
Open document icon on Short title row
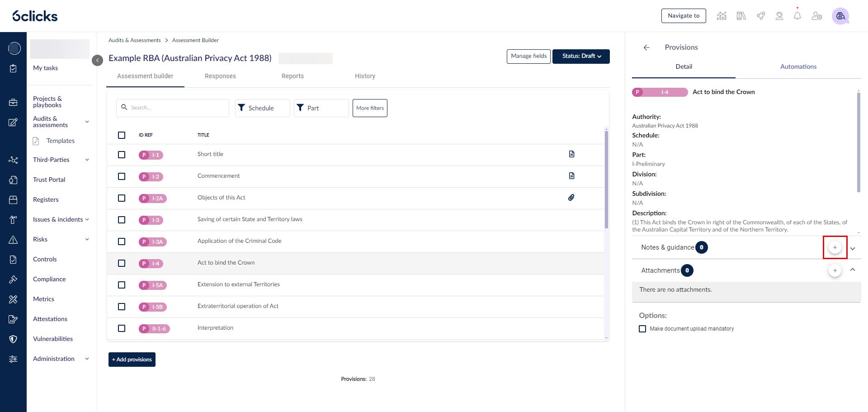coord(572,154)
